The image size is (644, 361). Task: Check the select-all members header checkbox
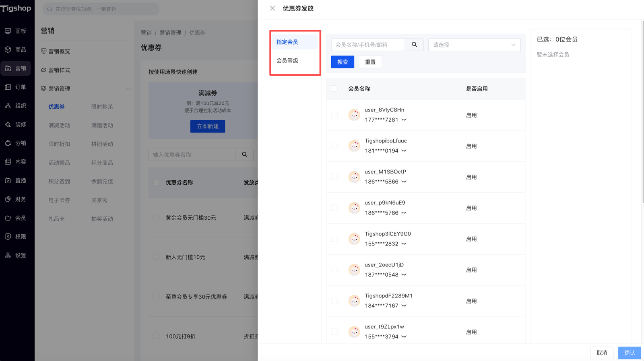click(x=334, y=89)
